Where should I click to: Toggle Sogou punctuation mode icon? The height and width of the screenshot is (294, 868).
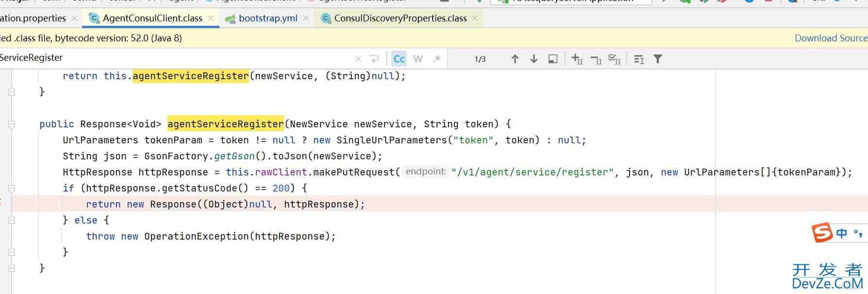pos(858,233)
